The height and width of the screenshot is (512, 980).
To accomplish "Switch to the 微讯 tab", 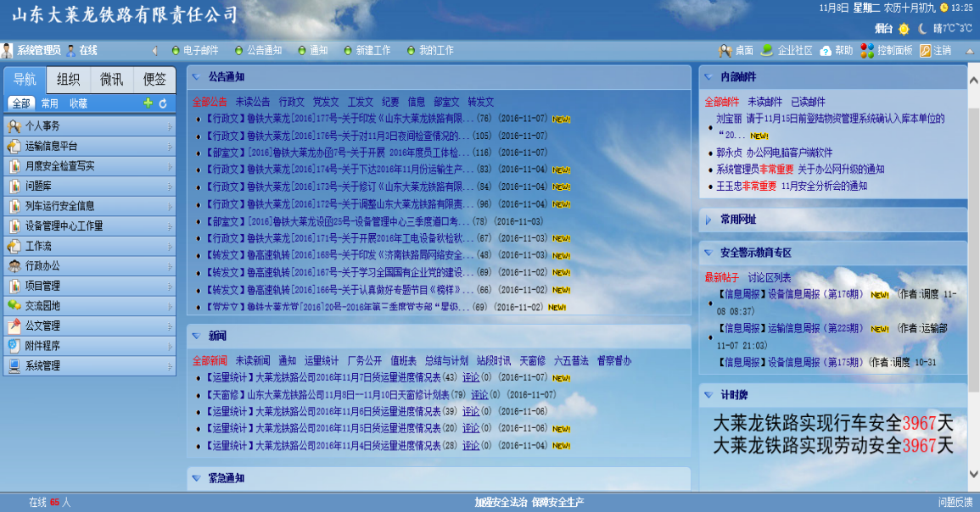I will click(x=111, y=80).
